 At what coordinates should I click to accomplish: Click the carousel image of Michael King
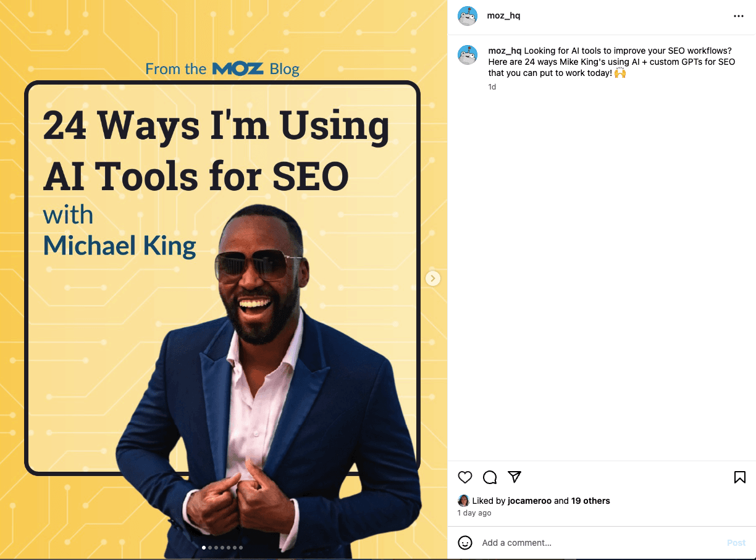pos(224,280)
